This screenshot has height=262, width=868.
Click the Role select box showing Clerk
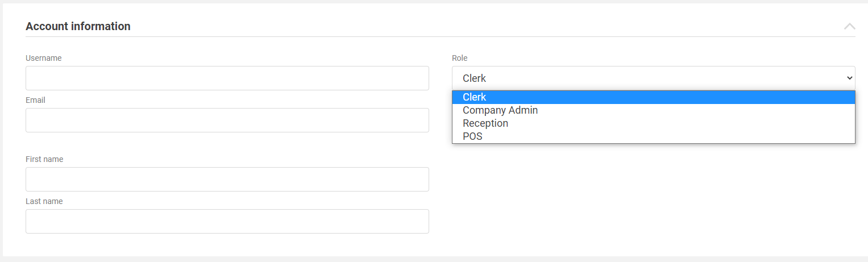pos(648,78)
